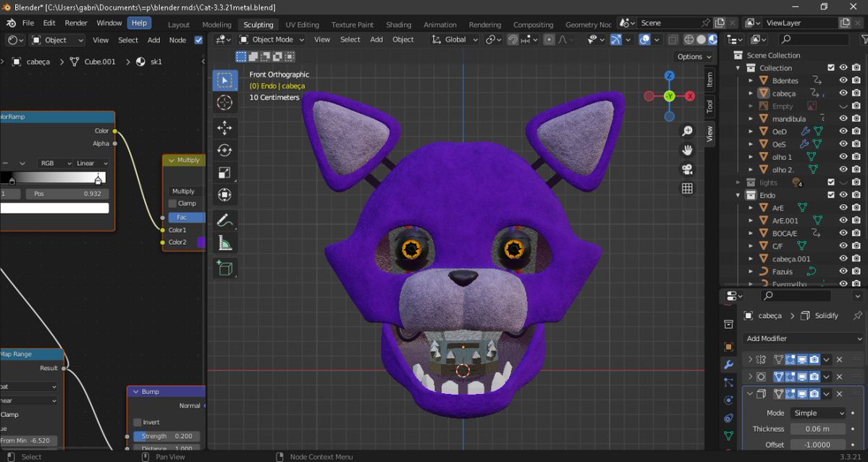Select the Annotate tool
Screen dimensions: 868x462
click(224, 220)
